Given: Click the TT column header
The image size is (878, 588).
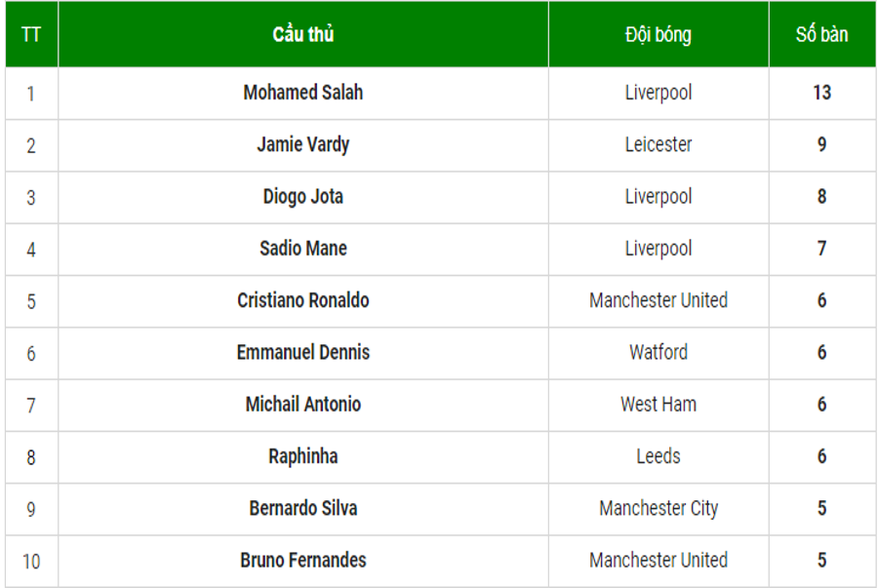Looking at the screenshot, I should coord(31,35).
